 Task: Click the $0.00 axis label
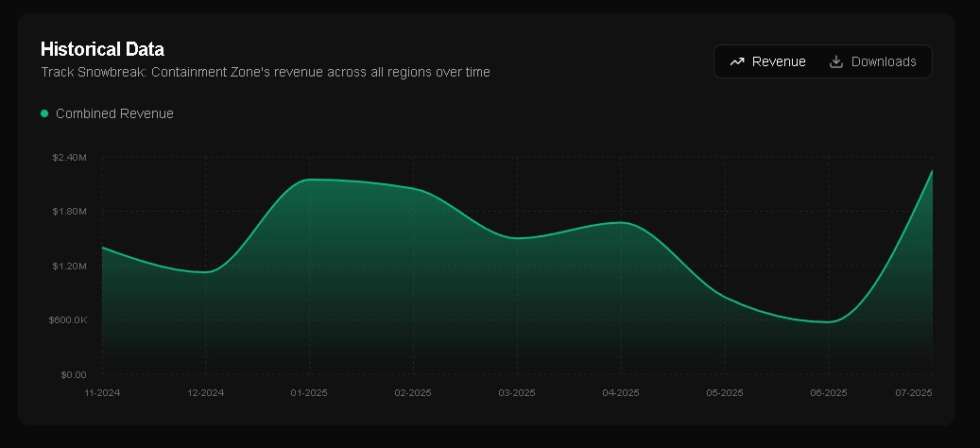tap(74, 374)
